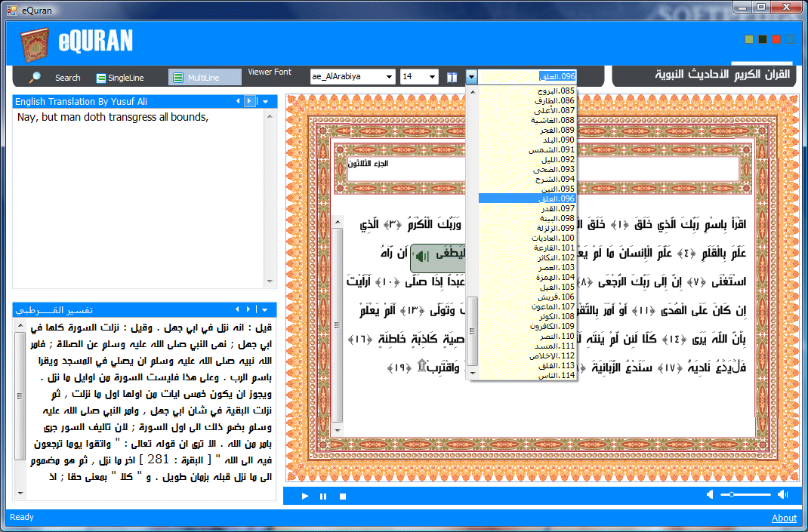Open the ae_AlArabiya font dropdown
This screenshot has height=532, width=808.
389,77
